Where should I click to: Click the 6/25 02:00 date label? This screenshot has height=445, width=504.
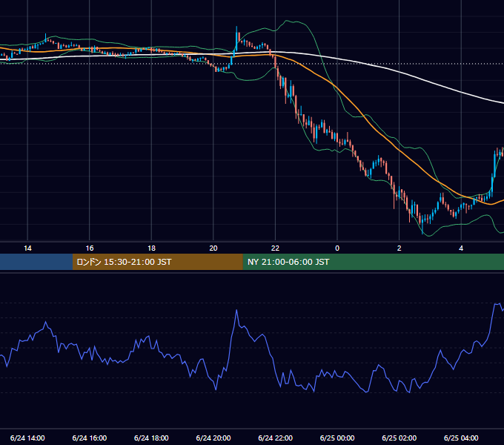point(399,438)
